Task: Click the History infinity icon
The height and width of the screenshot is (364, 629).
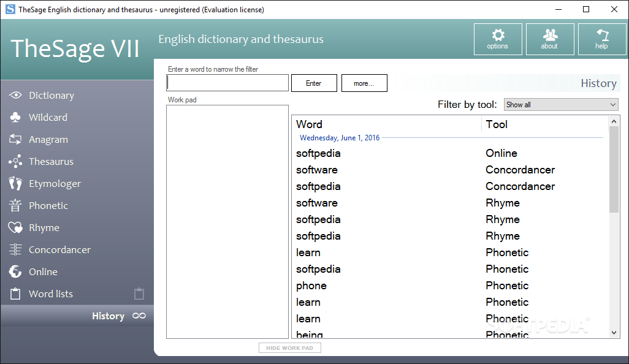Action: pos(139,316)
